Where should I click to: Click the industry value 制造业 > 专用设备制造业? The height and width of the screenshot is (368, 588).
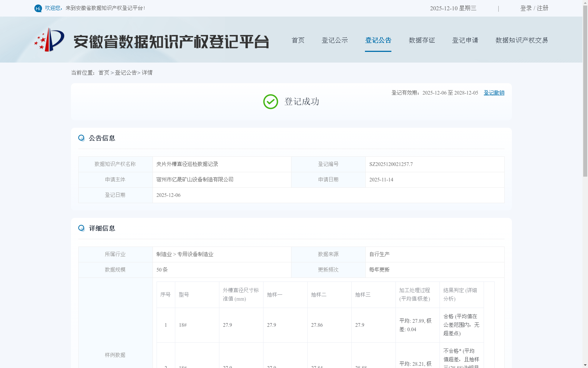[185, 254]
